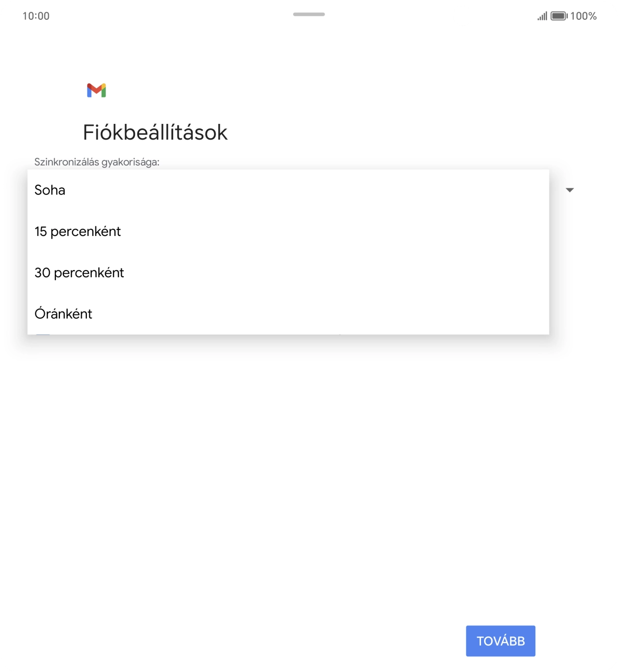
Task: Choose '15 percenként' sync interval
Action: click(x=78, y=231)
